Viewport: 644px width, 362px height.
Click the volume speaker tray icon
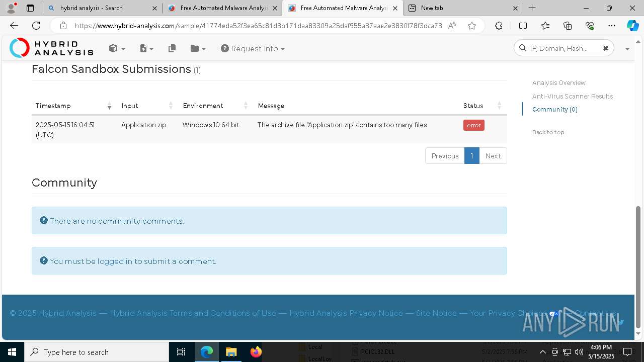click(x=579, y=352)
